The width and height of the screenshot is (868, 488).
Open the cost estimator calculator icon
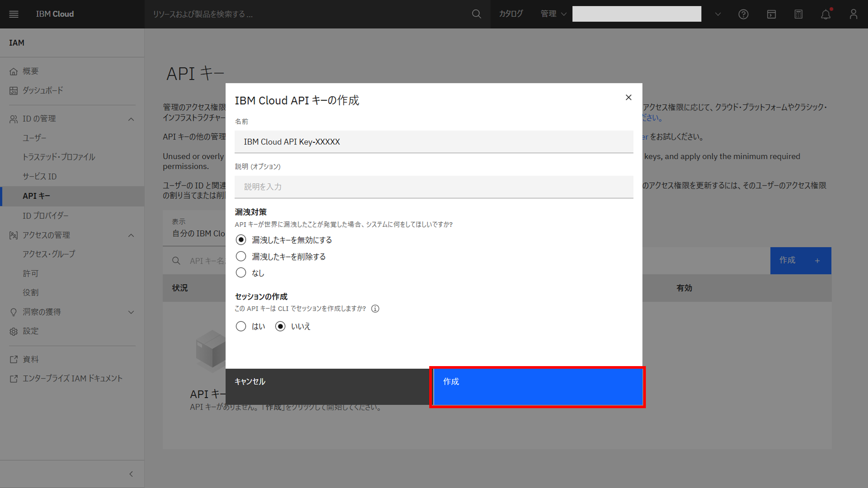point(799,14)
